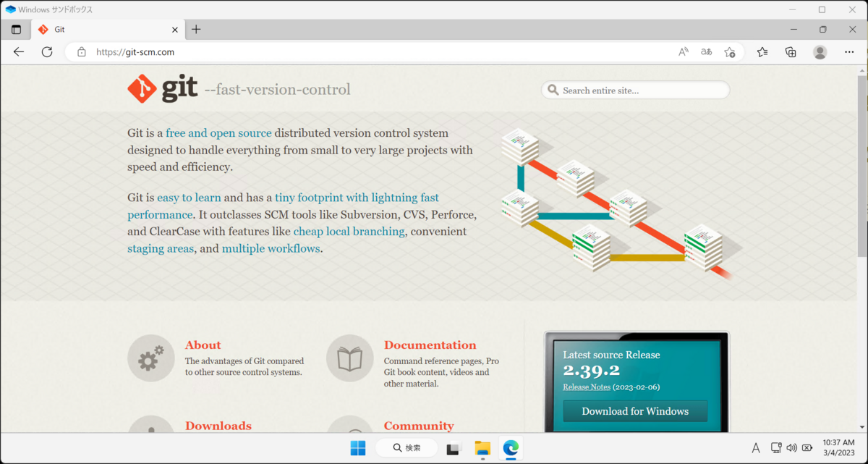Click the Edge icon in taskbar
Screen dimensions: 868x464
click(x=511, y=448)
